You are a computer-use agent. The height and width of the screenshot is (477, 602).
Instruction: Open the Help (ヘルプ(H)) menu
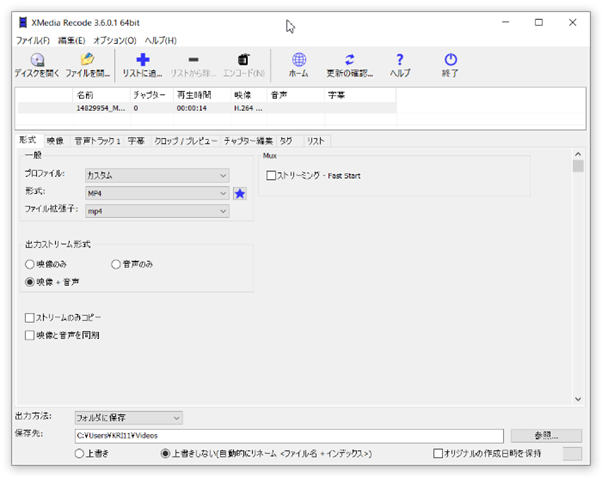160,40
